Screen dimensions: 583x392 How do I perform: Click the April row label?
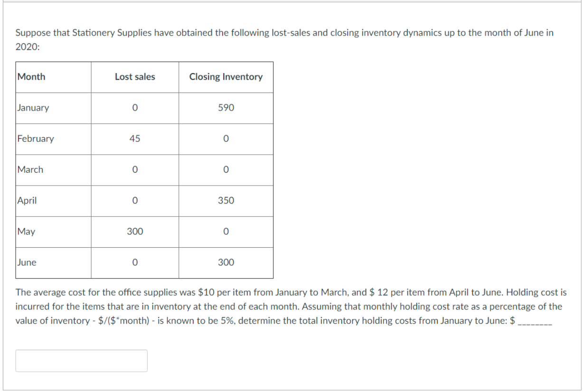26,200
